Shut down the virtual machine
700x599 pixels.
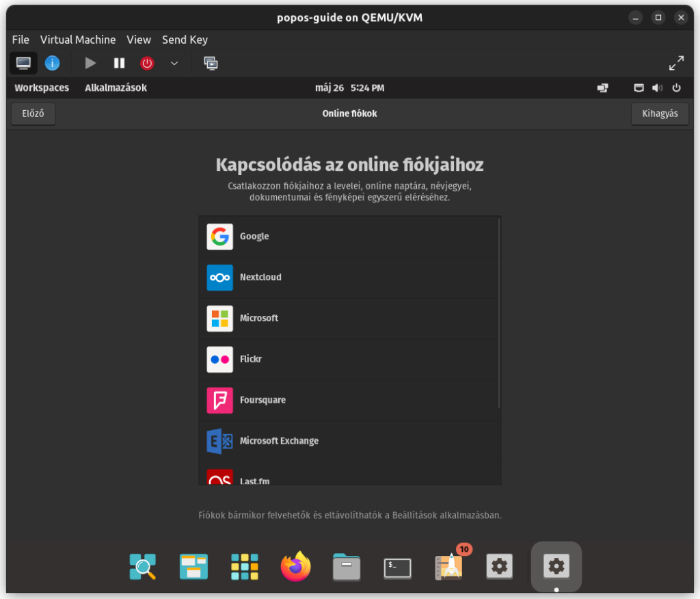pos(147,63)
